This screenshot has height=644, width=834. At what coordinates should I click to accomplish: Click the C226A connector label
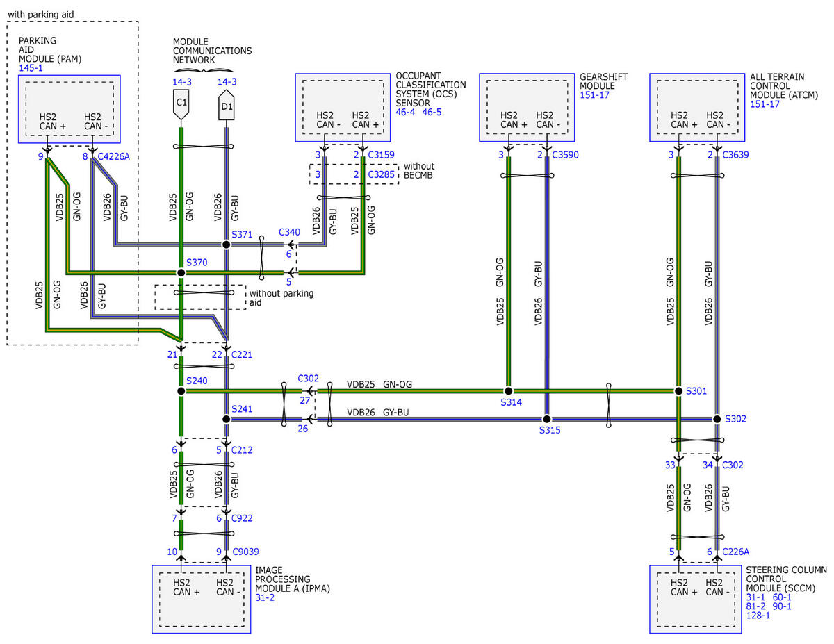(x=736, y=552)
